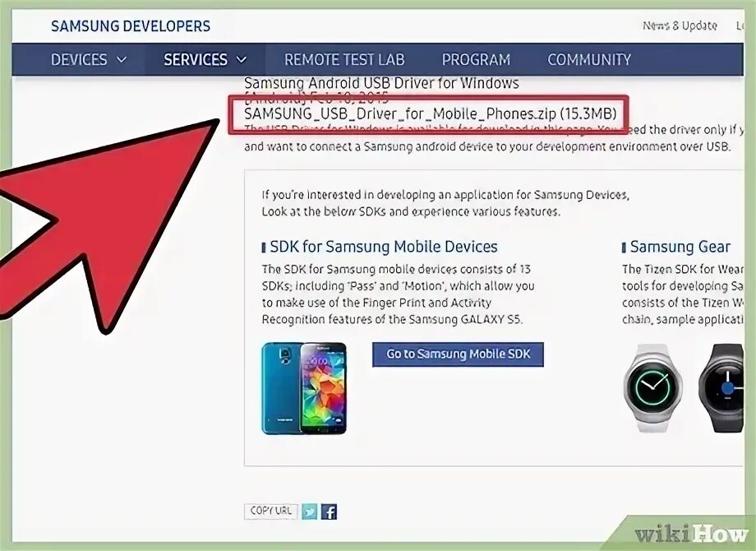Image resolution: width=756 pixels, height=551 pixels.
Task: Click the dark Gear S2 watch image
Action: 721,388
